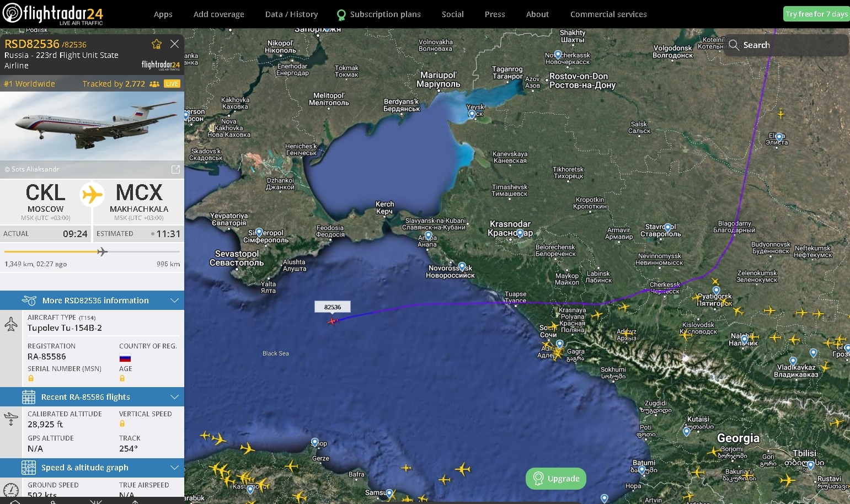Click the Tu-154 aircraft photo thumbnail
Screen dimensions: 850x504
pos(92,126)
